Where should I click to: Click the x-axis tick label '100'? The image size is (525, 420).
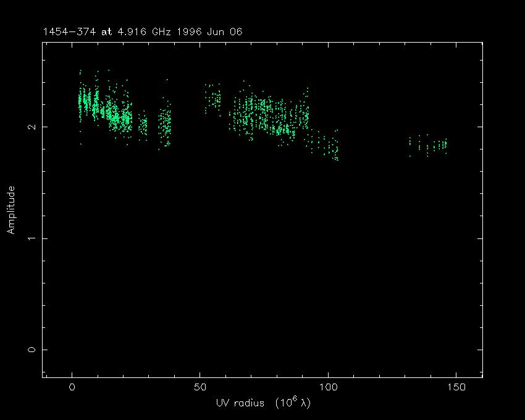[x=328, y=387]
